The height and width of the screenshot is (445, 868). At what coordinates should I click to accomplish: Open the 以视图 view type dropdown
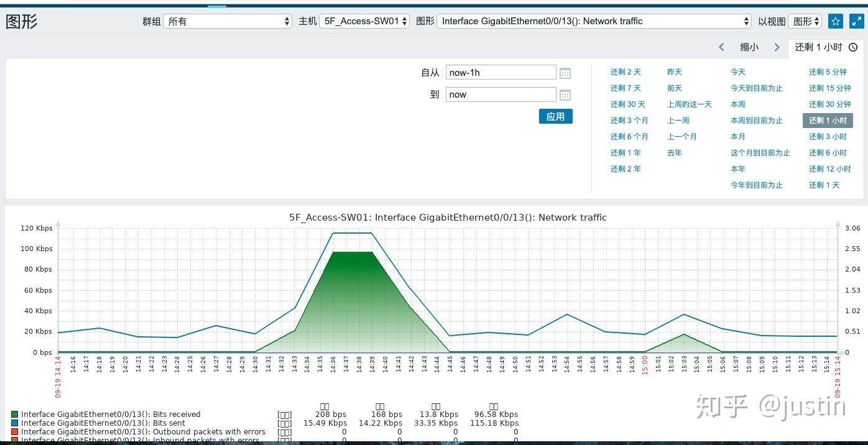[805, 21]
